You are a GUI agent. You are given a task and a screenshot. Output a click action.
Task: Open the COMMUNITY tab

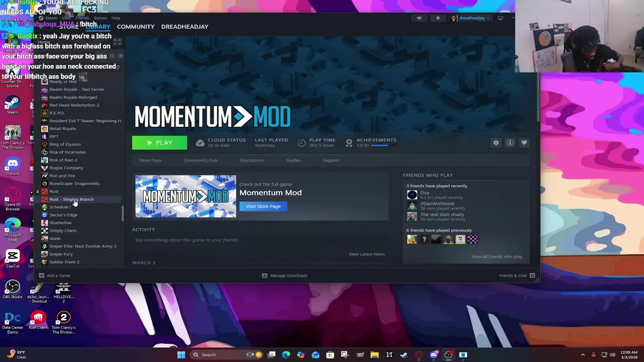[136, 27]
